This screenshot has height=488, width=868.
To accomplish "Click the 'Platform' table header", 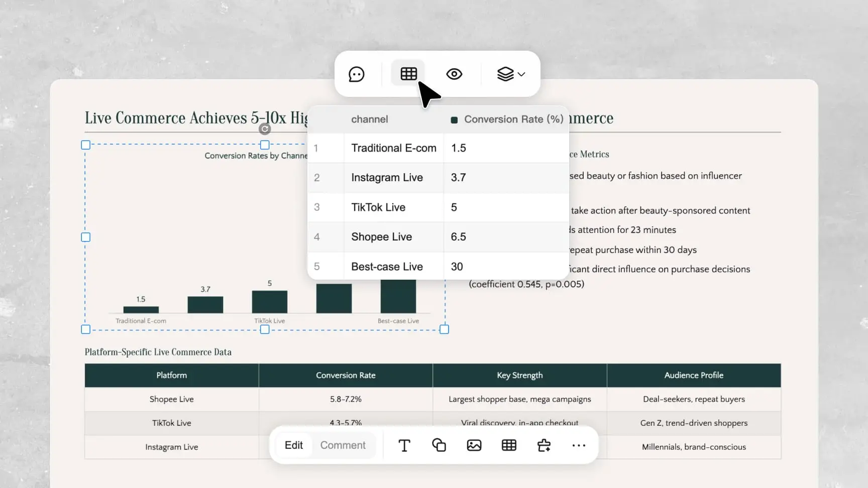I will point(172,375).
